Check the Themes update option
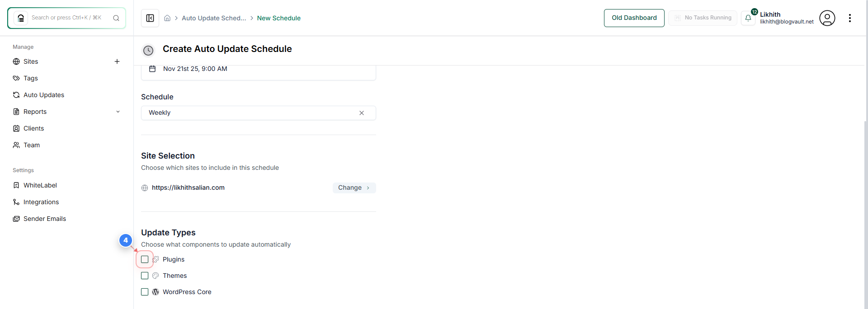Image resolution: width=868 pixels, height=309 pixels. 145,276
